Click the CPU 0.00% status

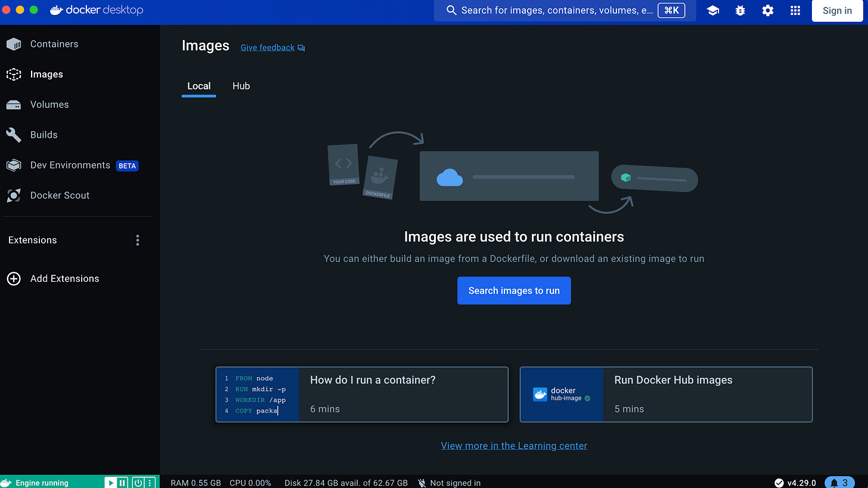coord(250,483)
